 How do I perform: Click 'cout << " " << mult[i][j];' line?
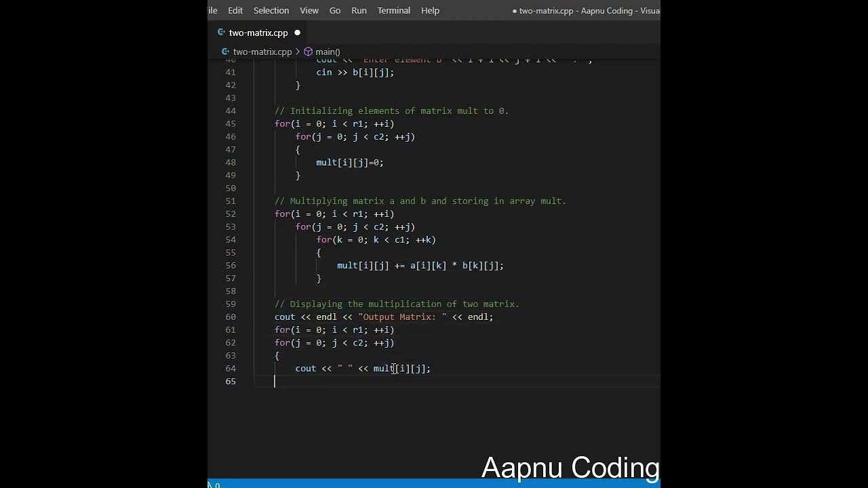tap(363, 368)
